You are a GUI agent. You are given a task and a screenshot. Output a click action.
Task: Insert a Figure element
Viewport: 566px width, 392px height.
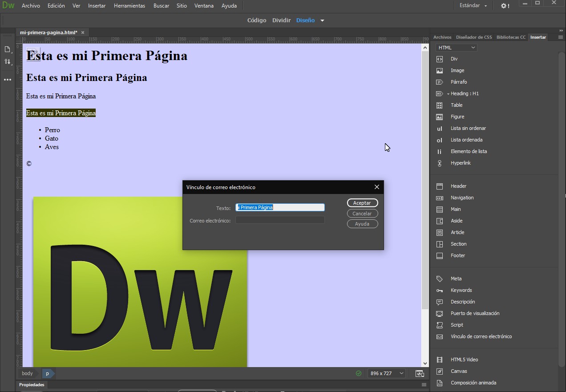pos(457,117)
